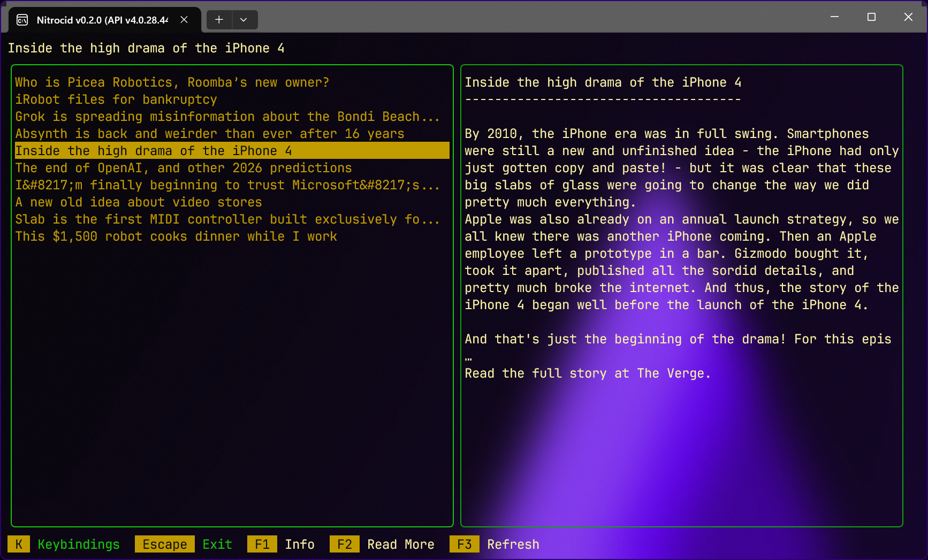
Task: Select the Slab MIDI controller headline
Action: [227, 219]
